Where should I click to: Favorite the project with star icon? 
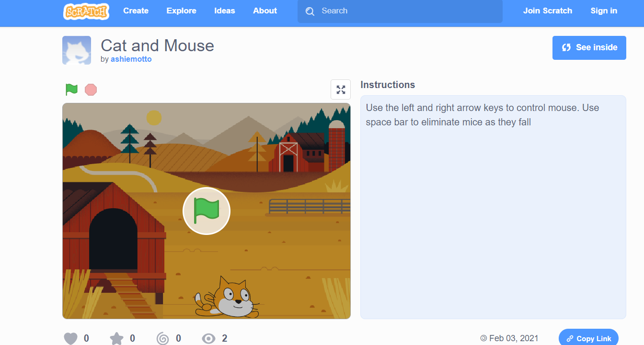pyautogui.click(x=116, y=338)
